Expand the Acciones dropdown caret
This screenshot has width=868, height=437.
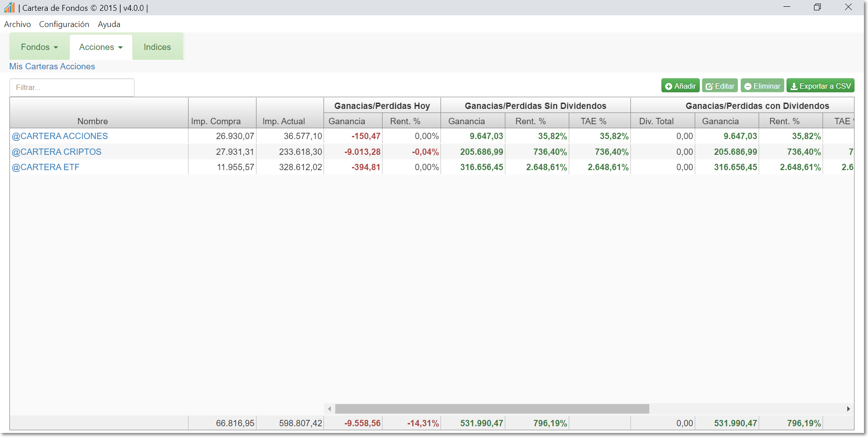pos(120,48)
